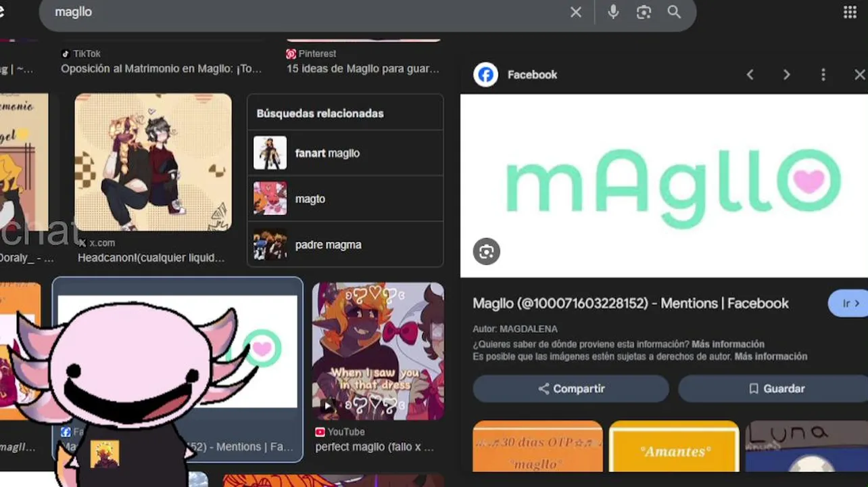
Task: Open the Facebook source icon in preview header
Action: tap(485, 74)
